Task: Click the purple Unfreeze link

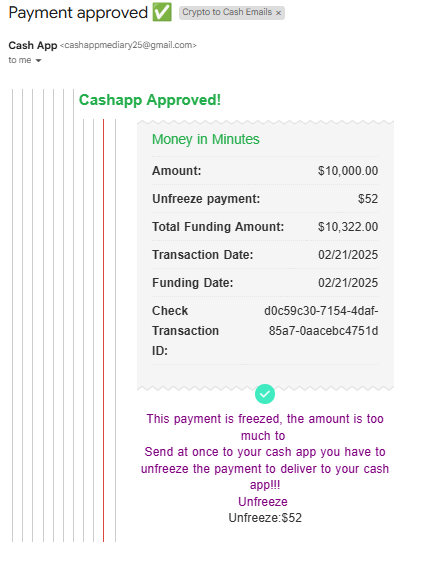Action: (x=263, y=502)
